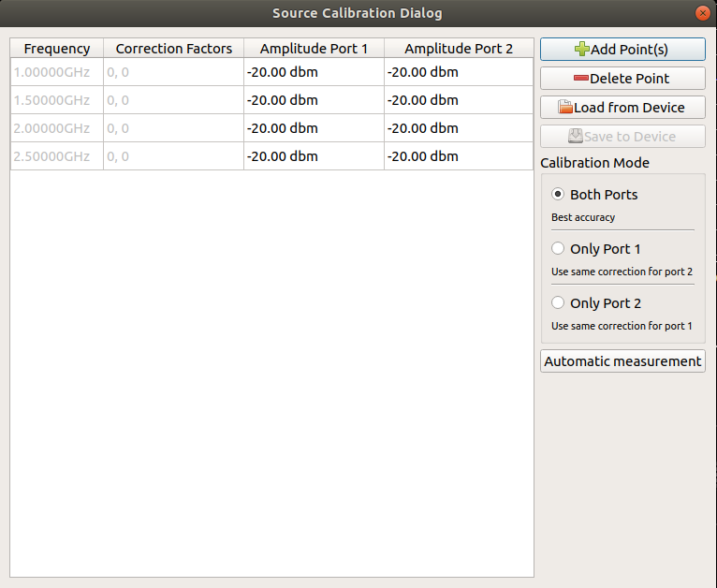Select the Both Ports calibration mode
Screen dimensions: 717x588
[558, 195]
